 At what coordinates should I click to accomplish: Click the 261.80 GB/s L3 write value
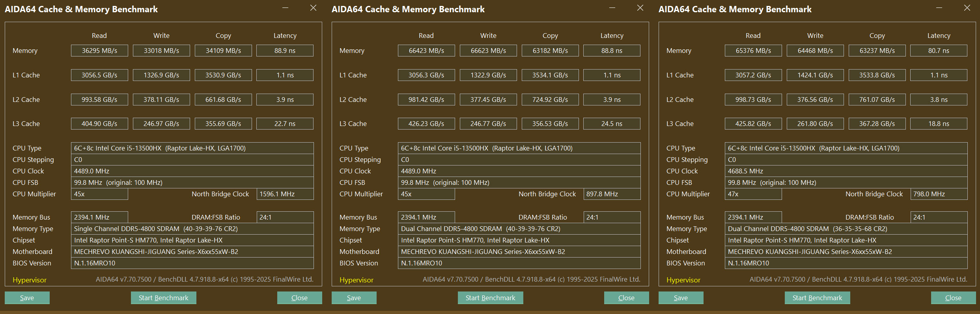click(815, 124)
